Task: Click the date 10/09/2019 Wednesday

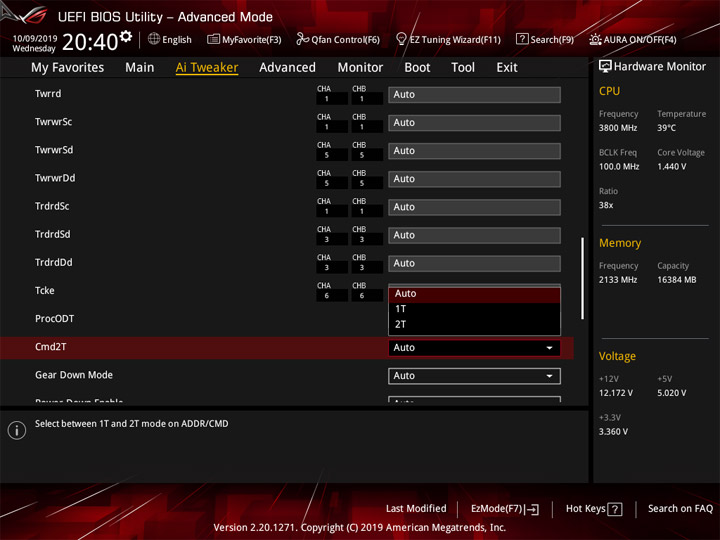Action: point(34,43)
